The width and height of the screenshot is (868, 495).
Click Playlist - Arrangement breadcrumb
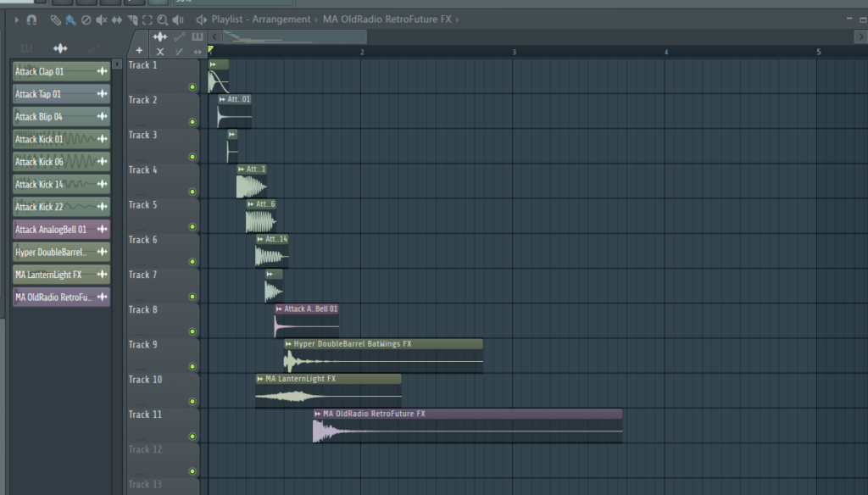click(x=261, y=19)
